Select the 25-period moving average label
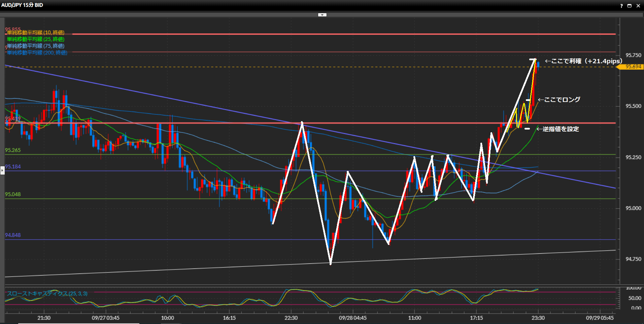 pyautogui.click(x=36, y=39)
